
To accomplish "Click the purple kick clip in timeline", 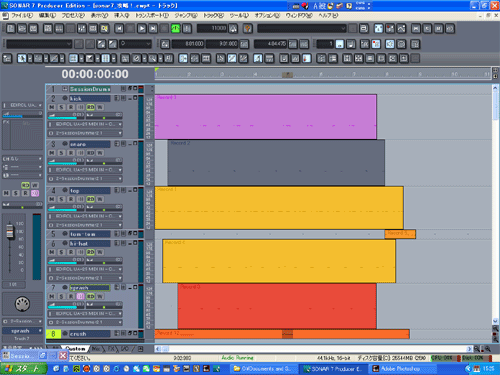I will 265,117.
